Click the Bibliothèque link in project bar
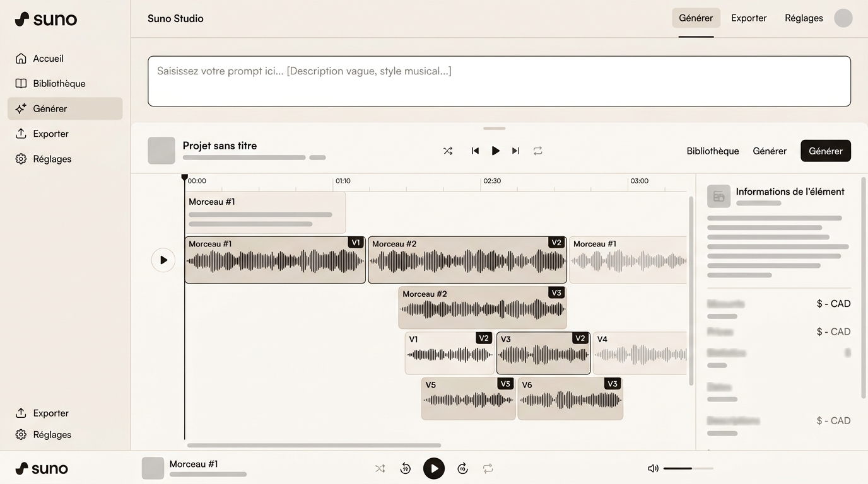The height and width of the screenshot is (484, 868). 713,151
